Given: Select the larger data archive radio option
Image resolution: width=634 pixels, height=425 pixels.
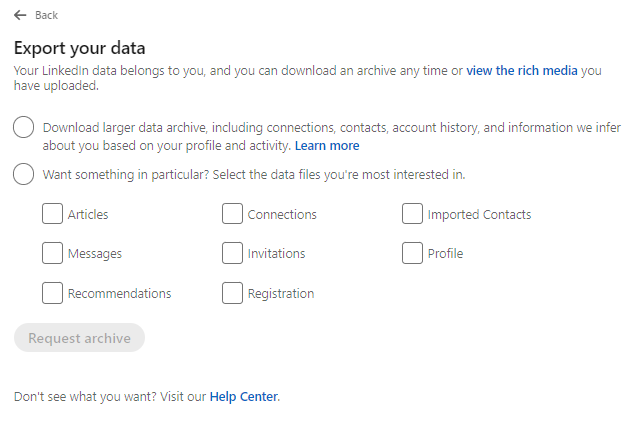Looking at the screenshot, I should 23,127.
